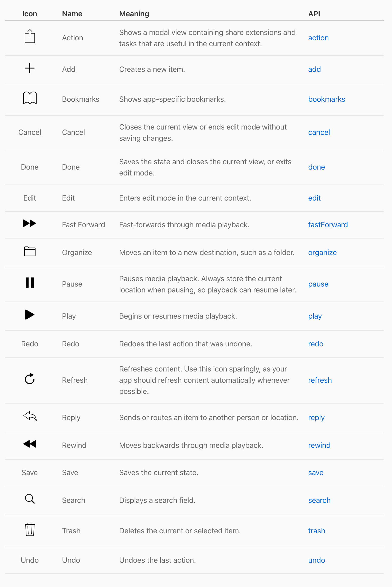Open the fastForward API link

(x=328, y=225)
